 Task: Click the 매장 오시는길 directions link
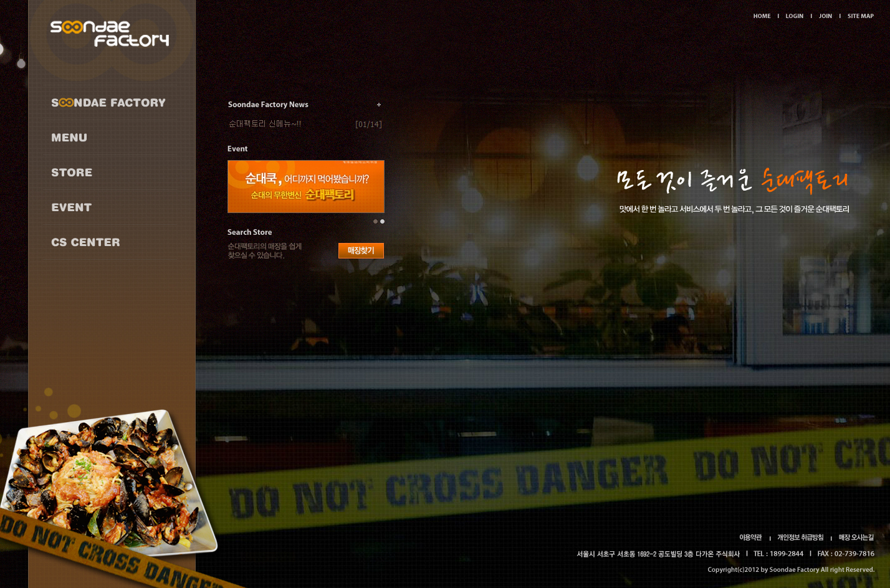(x=856, y=538)
